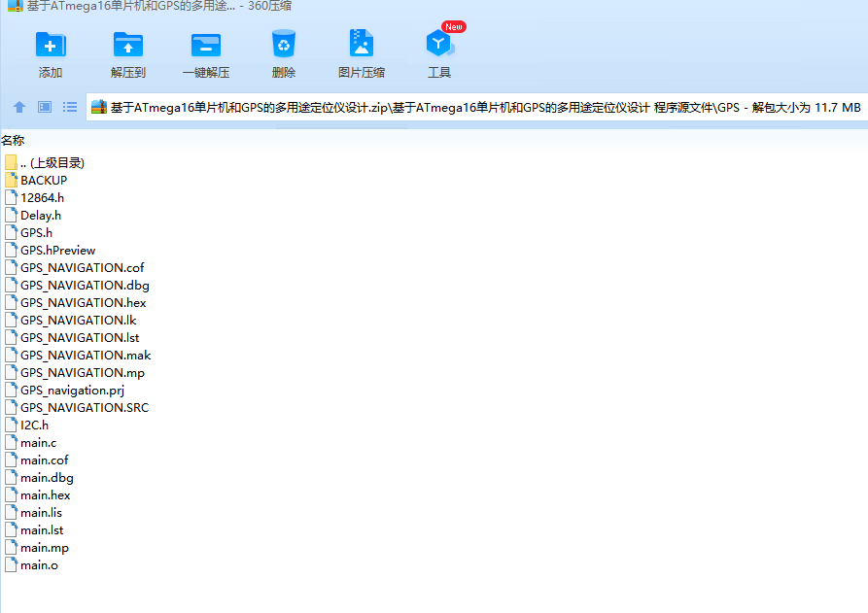Go up one level with the arrow icon
This screenshot has width=868, height=613.
coord(19,107)
